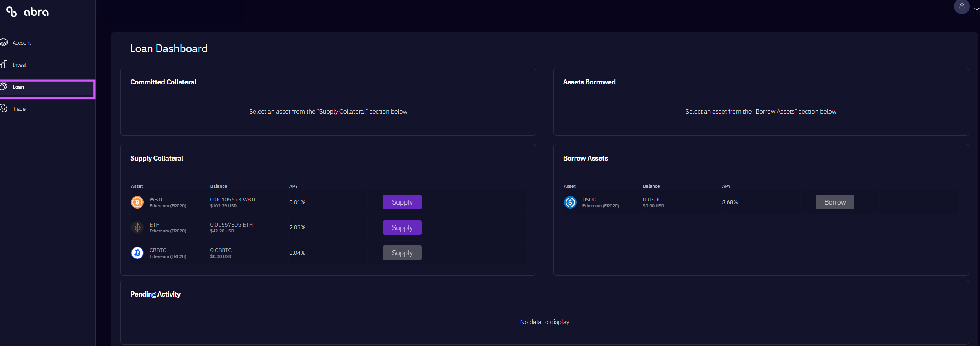Click the Committed Collateral empty-state hint text
Image resolution: width=980 pixels, height=346 pixels.
328,112
